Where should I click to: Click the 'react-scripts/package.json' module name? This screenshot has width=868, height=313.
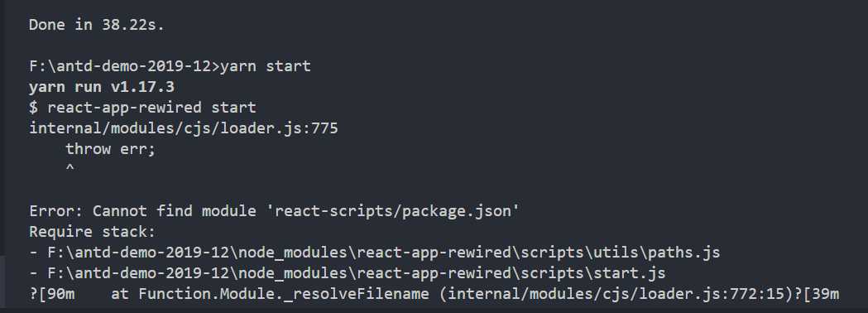[x=392, y=211]
